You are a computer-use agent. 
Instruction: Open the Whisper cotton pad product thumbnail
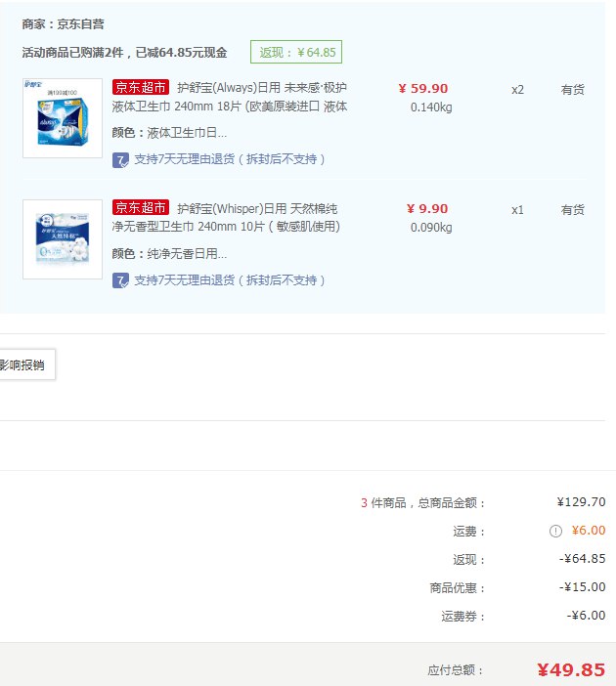point(63,239)
